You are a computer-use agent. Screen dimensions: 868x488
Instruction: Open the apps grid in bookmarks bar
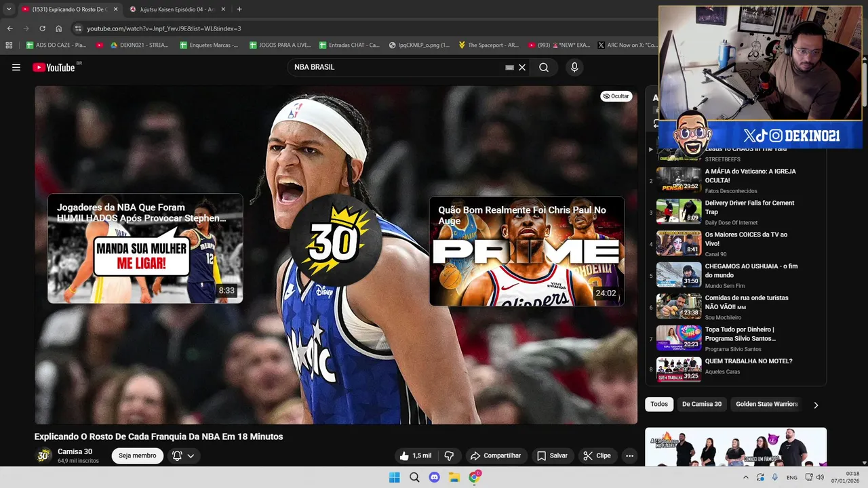click(9, 45)
